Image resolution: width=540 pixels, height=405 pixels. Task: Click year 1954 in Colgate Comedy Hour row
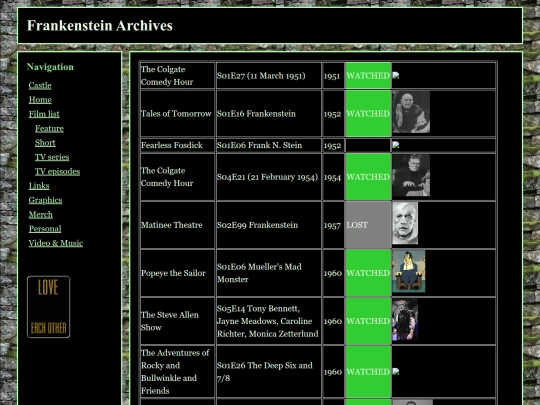(332, 177)
